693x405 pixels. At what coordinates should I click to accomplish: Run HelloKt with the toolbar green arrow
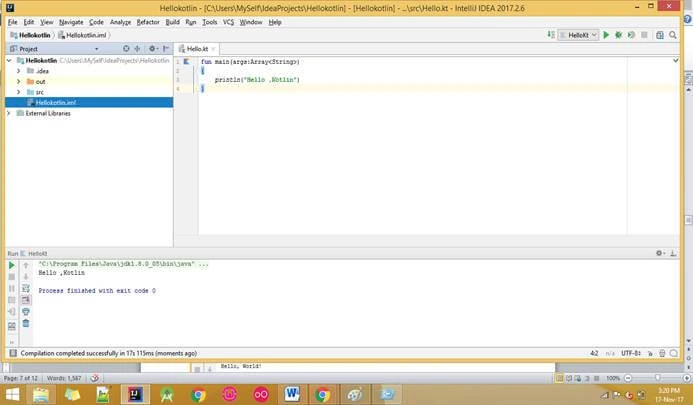[606, 35]
